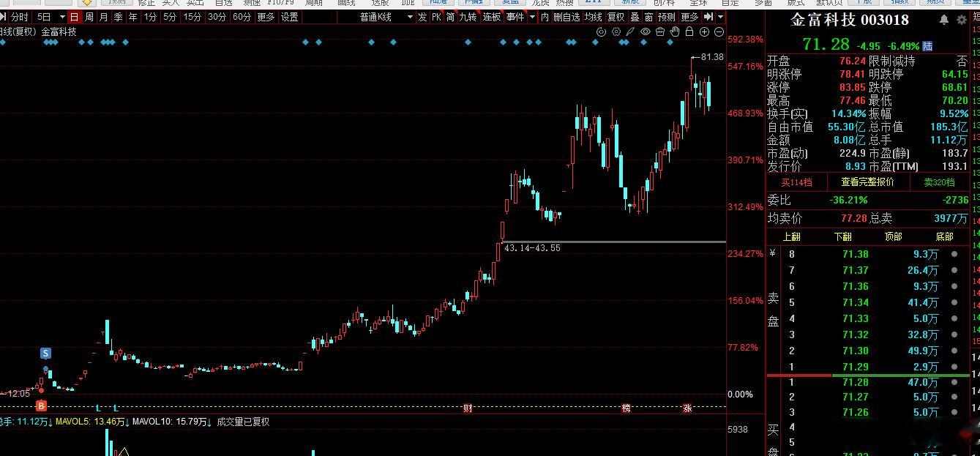Click the 发 toolbar button
This screenshot has width=980, height=456.
coord(423,17)
